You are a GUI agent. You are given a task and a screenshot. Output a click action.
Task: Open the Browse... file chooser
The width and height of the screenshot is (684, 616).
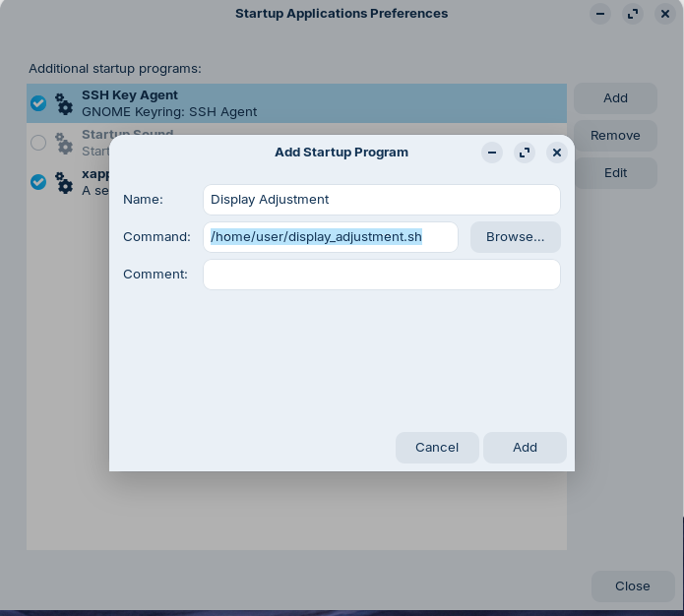(515, 237)
